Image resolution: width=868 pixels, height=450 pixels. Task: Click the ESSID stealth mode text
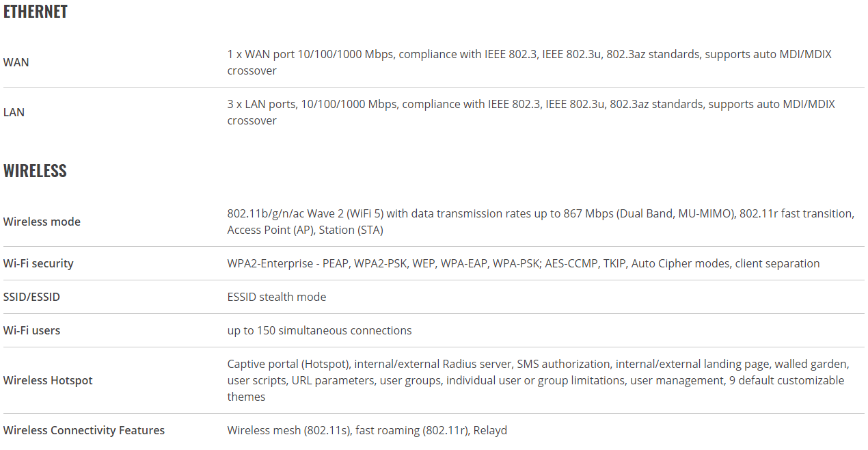(277, 297)
